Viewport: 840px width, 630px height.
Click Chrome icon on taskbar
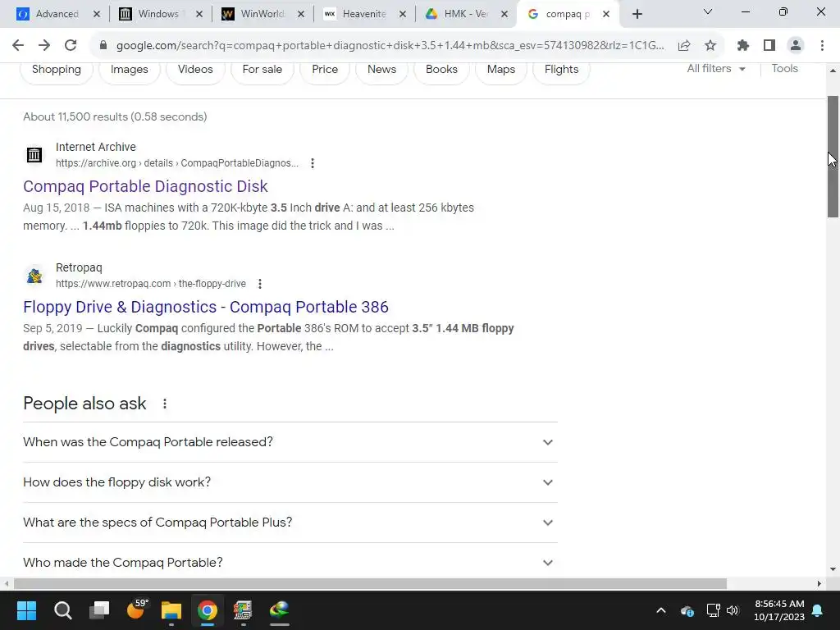208,610
